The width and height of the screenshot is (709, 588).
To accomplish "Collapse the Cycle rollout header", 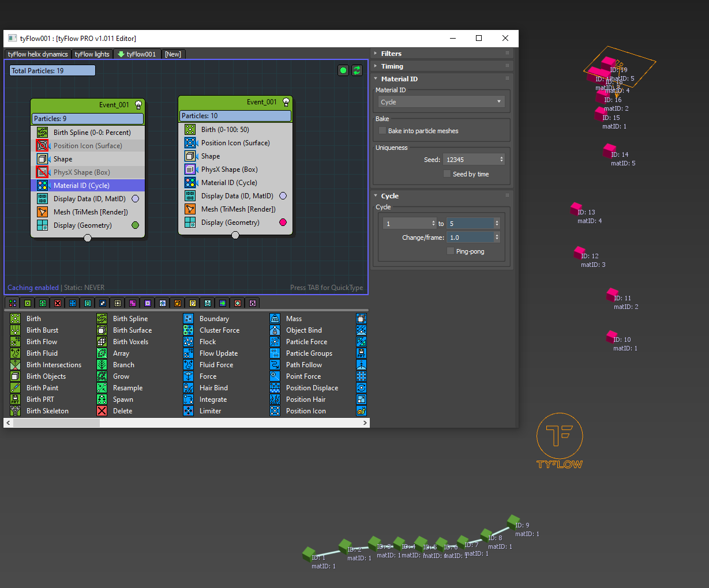I will click(442, 196).
